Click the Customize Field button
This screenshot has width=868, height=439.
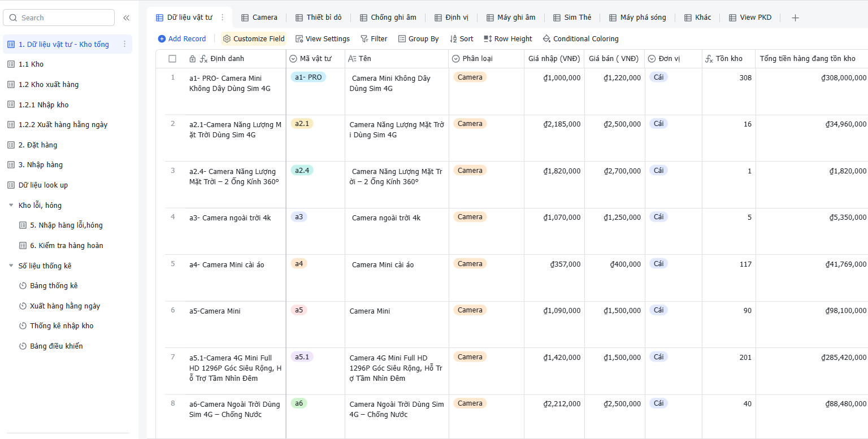tap(254, 39)
